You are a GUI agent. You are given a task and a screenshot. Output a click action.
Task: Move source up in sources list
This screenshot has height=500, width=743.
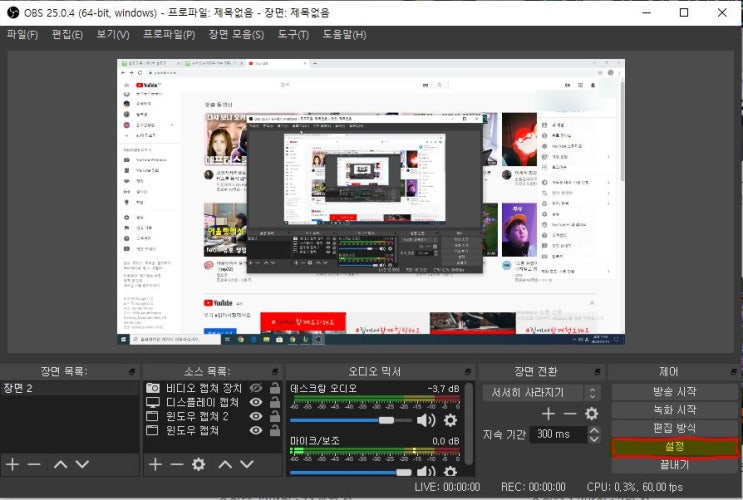click(x=225, y=464)
